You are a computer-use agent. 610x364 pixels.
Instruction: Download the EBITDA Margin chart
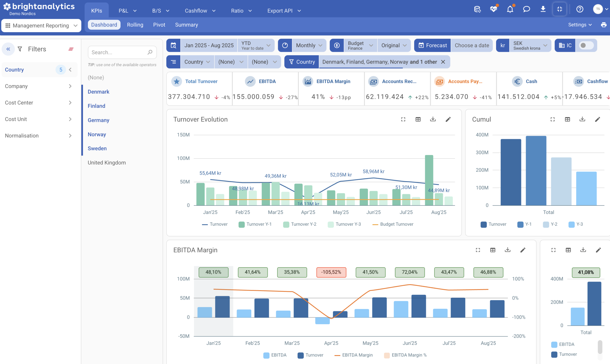pos(508,250)
